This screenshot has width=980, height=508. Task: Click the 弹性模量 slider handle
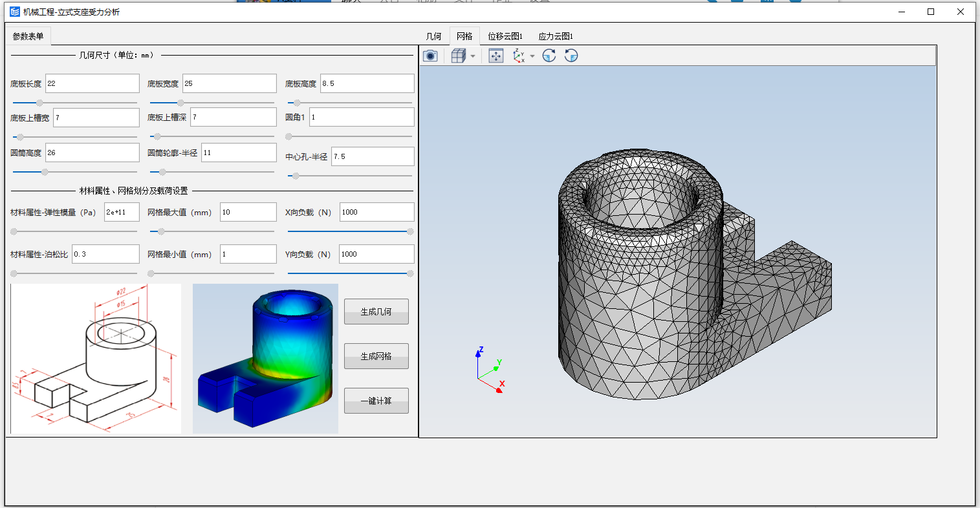14,231
